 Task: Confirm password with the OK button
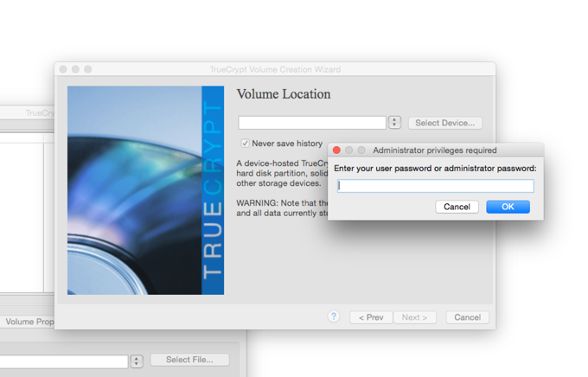coord(508,207)
